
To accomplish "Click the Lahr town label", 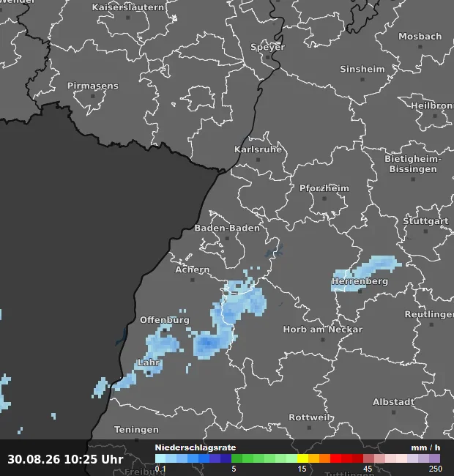I will point(149,362).
